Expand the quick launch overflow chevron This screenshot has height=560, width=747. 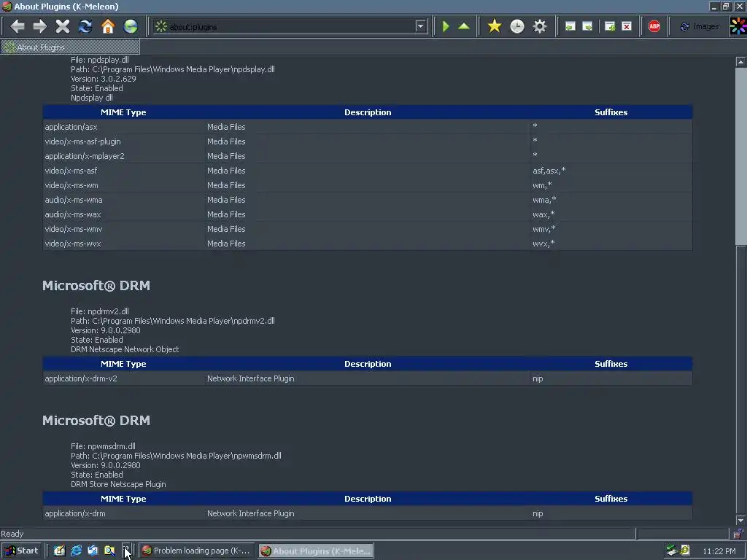125,551
